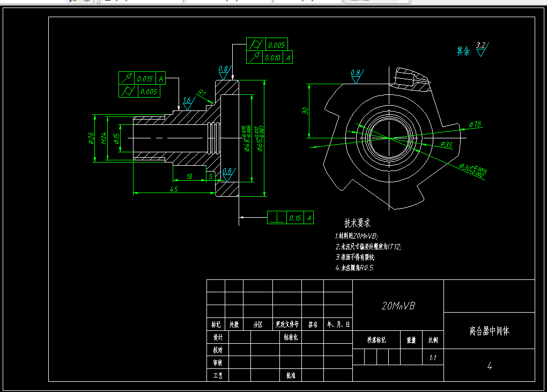Click the 处数 column header
Screen dimensions: 547x392
[x=234, y=324]
